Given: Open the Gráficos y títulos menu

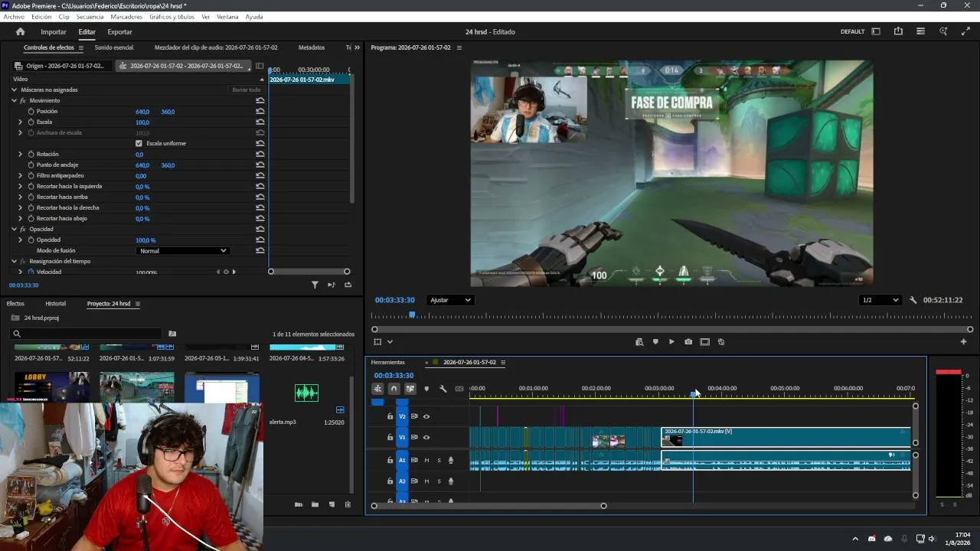Looking at the screenshot, I should click(172, 17).
